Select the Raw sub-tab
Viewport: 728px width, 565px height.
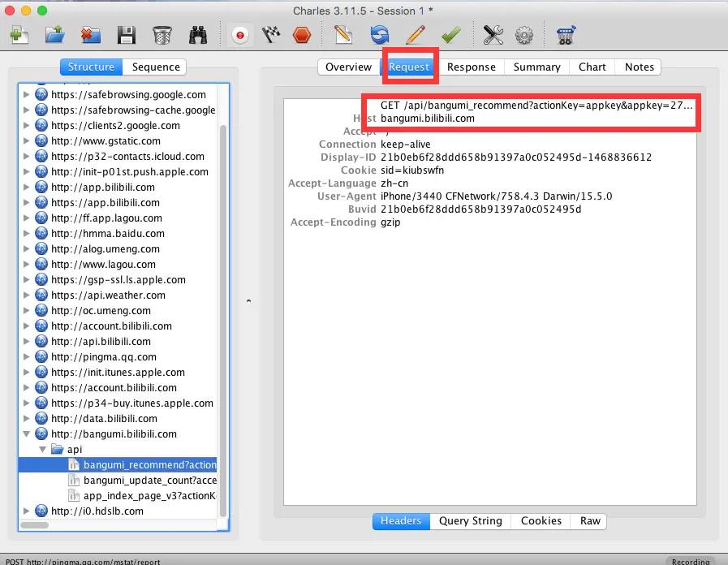point(590,521)
